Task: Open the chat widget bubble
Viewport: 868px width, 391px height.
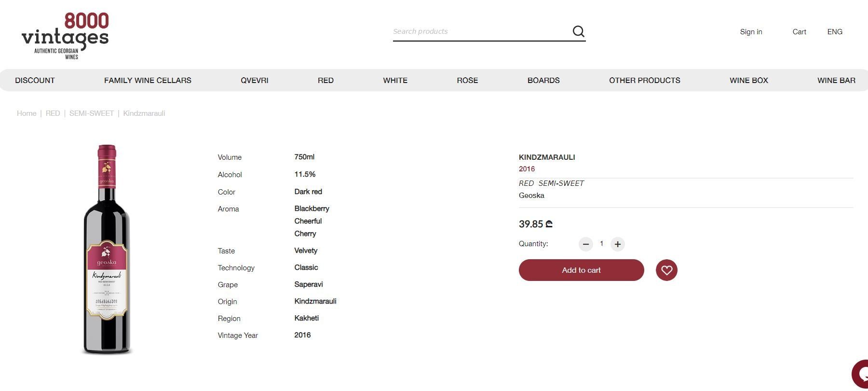Action: [860, 374]
